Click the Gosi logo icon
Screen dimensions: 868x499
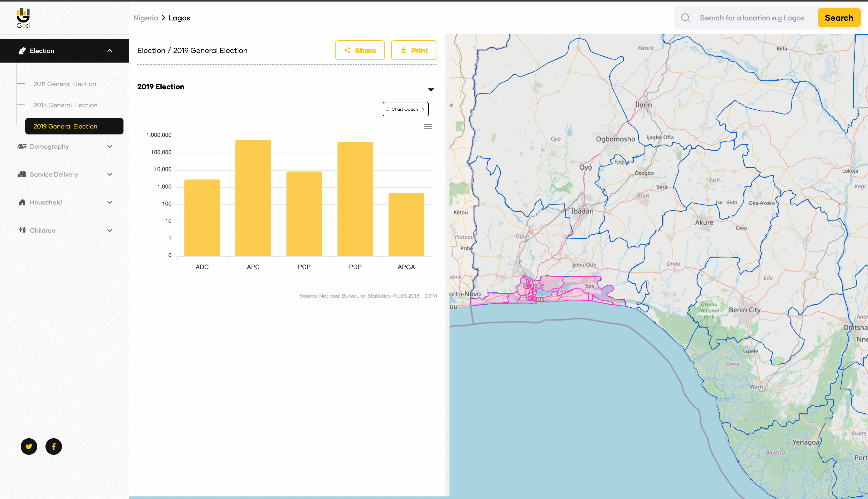[x=23, y=18]
